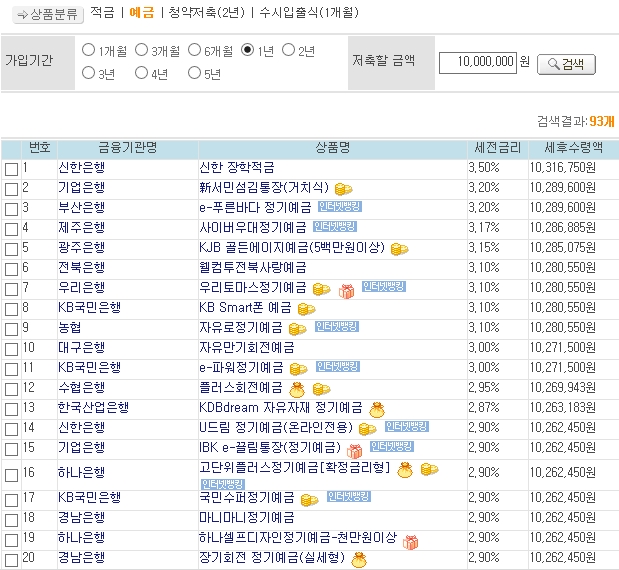Select the 2년 period radio button
Image resolution: width=619 pixels, height=570 pixels.
click(289, 50)
